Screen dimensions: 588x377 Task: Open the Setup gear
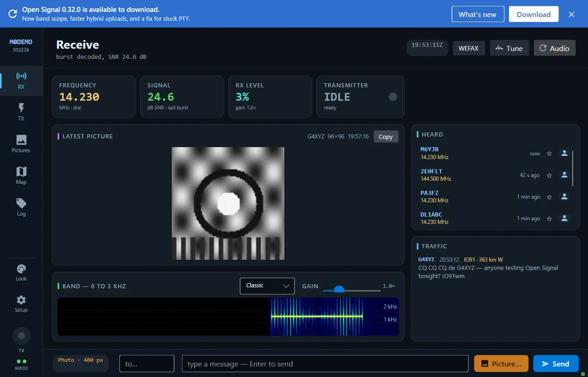[21, 304]
